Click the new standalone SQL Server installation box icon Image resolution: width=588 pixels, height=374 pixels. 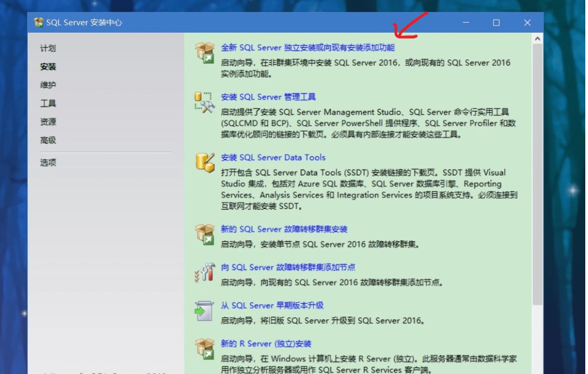click(x=205, y=53)
